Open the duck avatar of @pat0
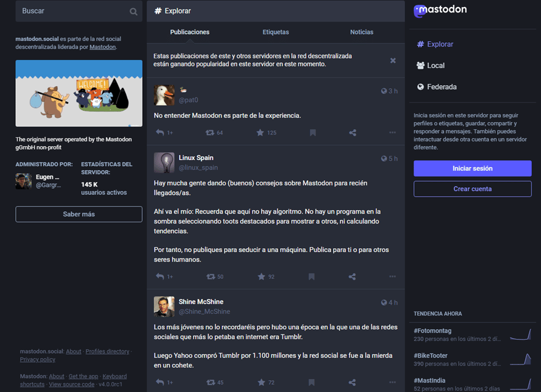The width and height of the screenshot is (541, 392). point(164,95)
